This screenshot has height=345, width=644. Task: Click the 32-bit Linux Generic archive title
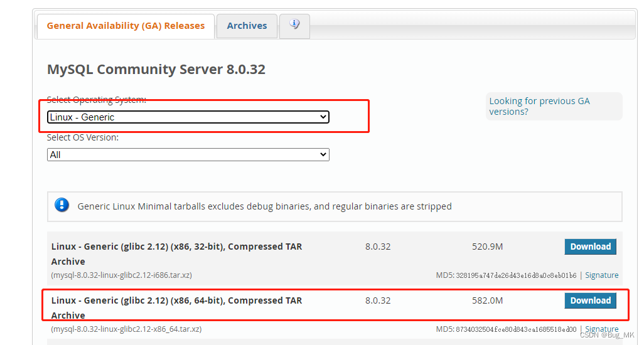(x=176, y=254)
